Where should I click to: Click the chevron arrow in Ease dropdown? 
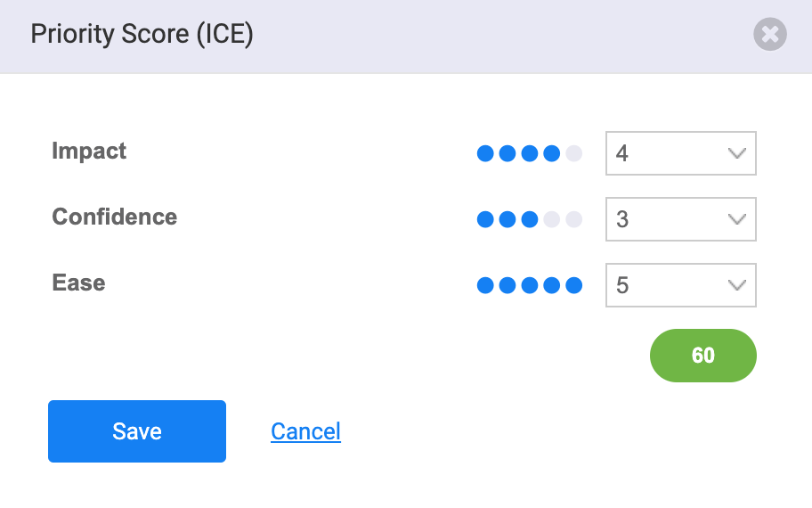(x=737, y=285)
